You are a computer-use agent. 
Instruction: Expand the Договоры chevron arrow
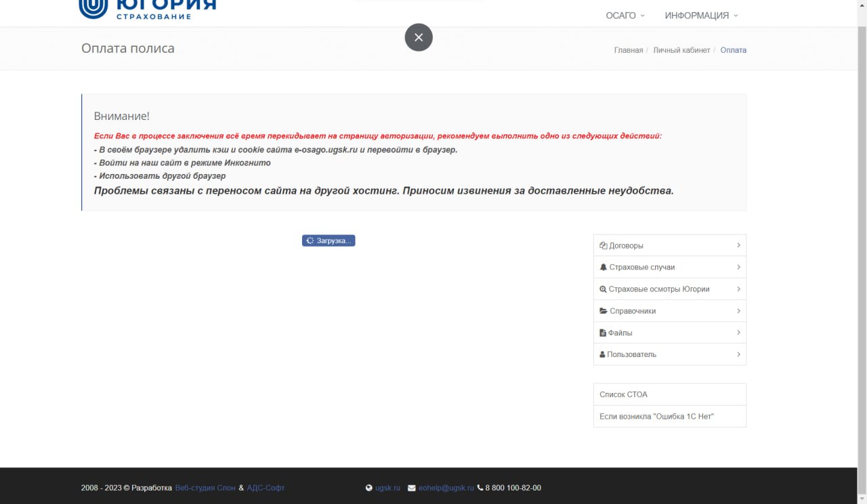(x=738, y=245)
